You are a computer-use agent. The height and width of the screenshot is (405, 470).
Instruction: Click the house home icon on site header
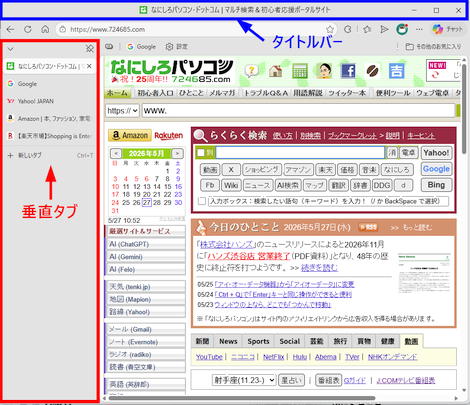(275, 71)
